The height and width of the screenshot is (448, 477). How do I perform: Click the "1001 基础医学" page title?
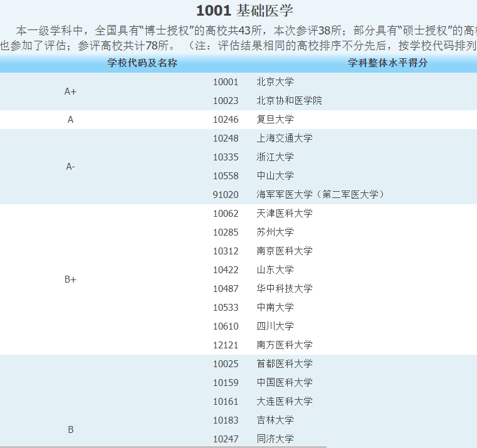pos(244,11)
